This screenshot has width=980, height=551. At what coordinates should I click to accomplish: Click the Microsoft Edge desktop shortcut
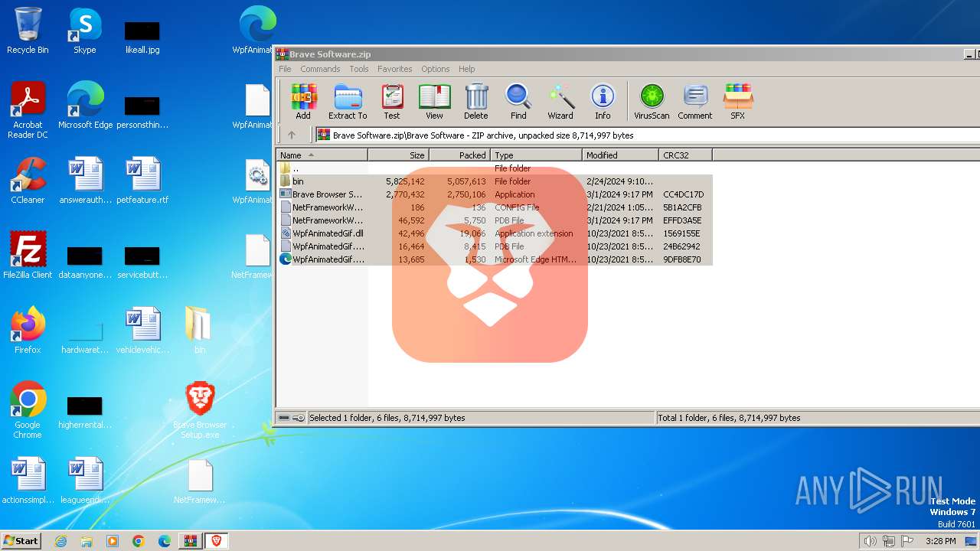coord(85,106)
